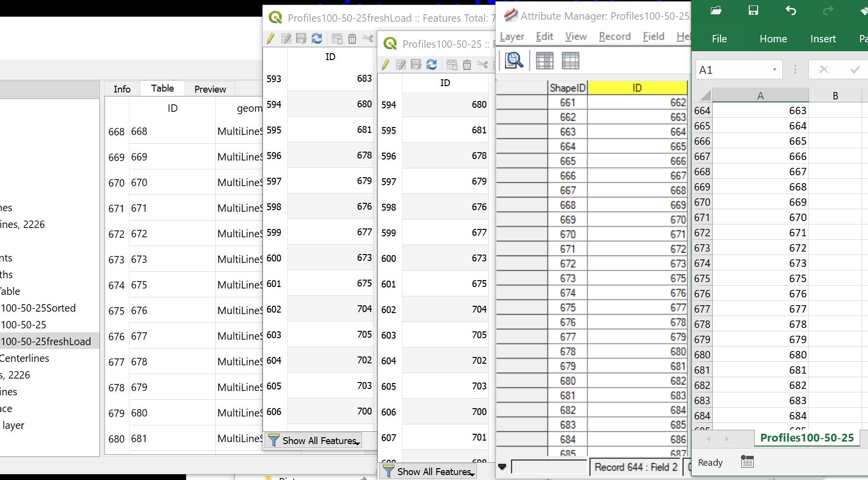
Task: Switch to the Table tab
Action: 163,88
